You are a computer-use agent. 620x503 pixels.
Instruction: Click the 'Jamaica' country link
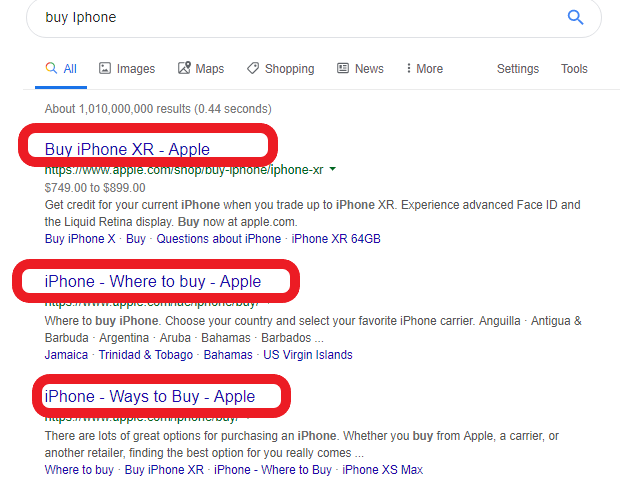tap(68, 355)
